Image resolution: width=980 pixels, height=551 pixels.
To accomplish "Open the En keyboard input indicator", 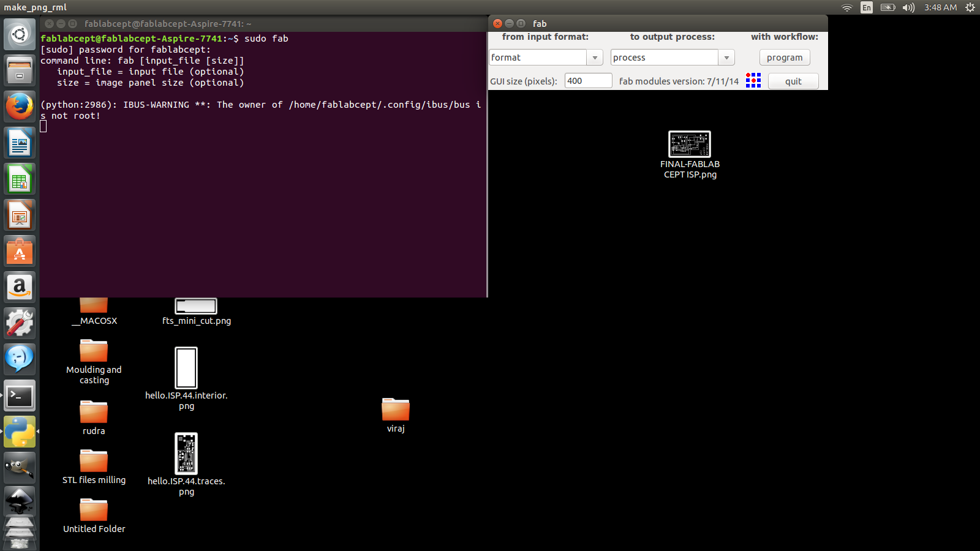I will point(867,7).
